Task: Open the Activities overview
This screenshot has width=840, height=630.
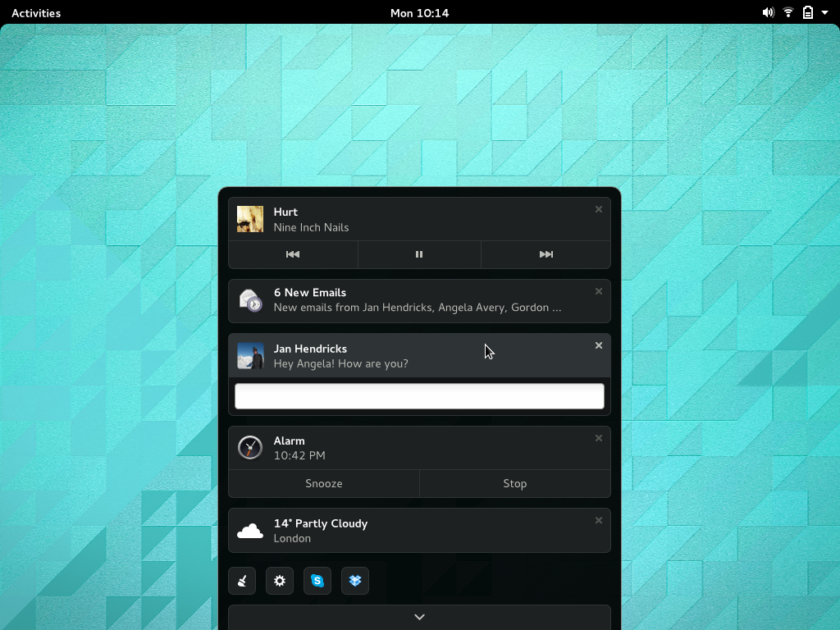Action: 35,12
